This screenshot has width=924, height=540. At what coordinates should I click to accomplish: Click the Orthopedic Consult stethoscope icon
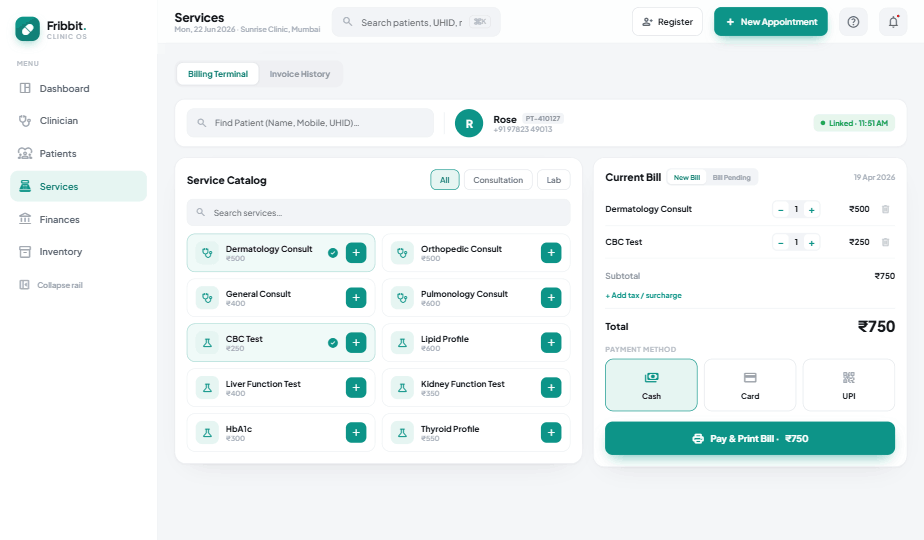[x=402, y=253]
